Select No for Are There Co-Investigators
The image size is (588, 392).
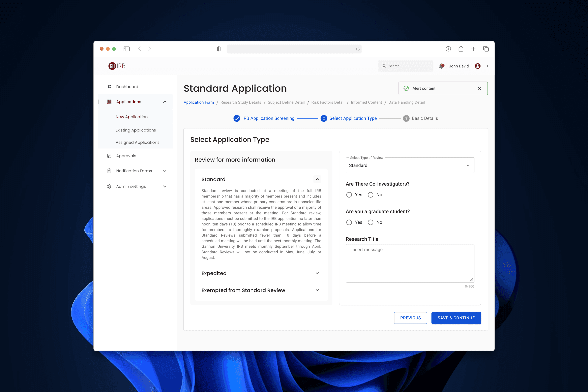(371, 195)
